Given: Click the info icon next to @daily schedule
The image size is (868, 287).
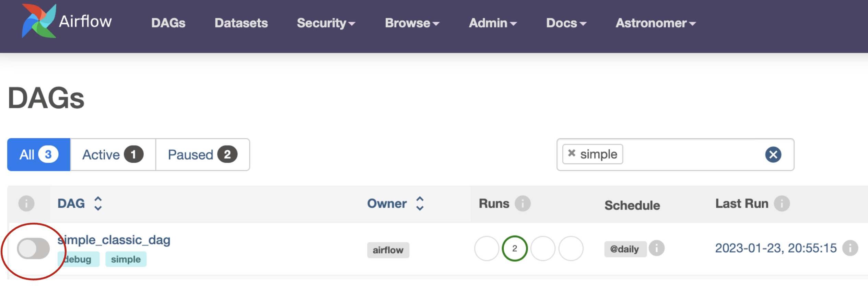Looking at the screenshot, I should click(657, 248).
